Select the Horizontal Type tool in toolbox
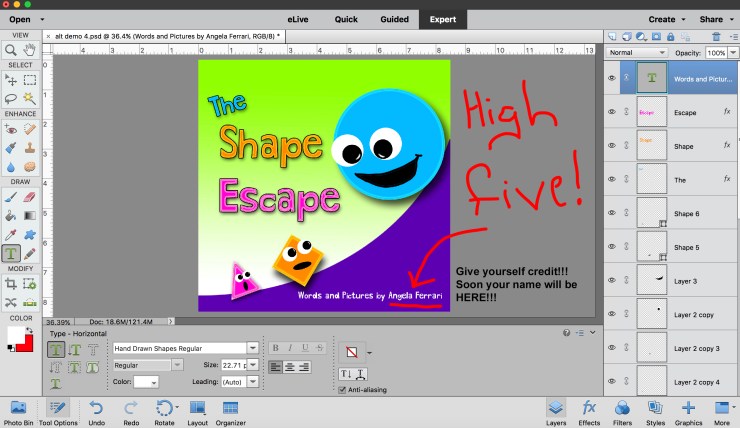The height and width of the screenshot is (428, 740). pyautogui.click(x=11, y=254)
